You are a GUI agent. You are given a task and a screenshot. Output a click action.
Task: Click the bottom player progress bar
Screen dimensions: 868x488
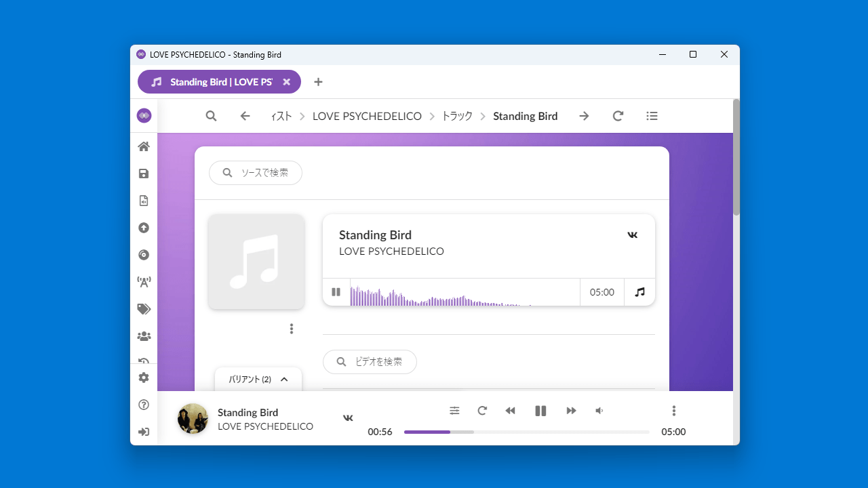(526, 432)
